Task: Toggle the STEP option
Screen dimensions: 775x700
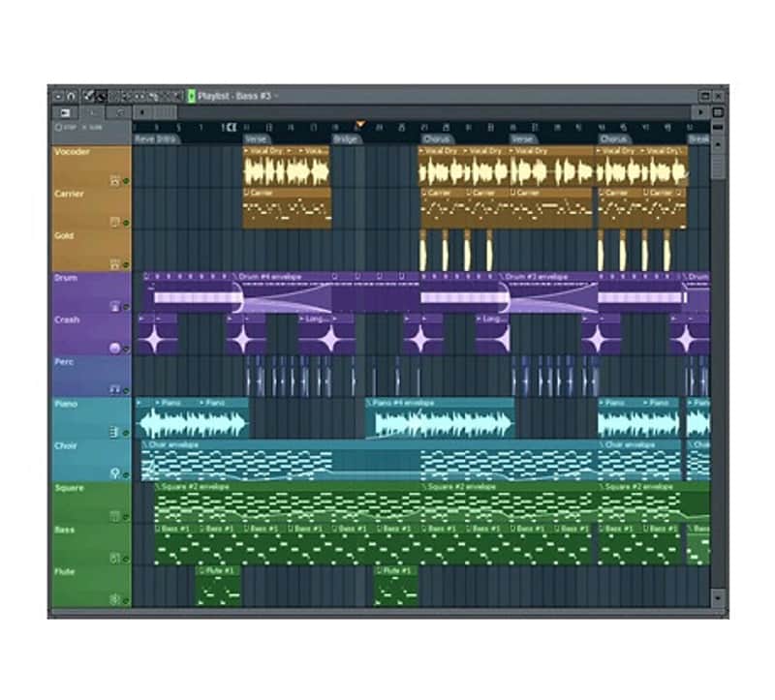Action: [x=66, y=128]
